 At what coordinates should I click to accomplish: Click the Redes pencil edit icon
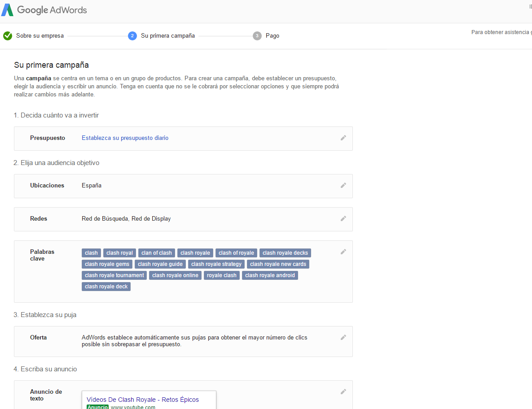point(343,218)
